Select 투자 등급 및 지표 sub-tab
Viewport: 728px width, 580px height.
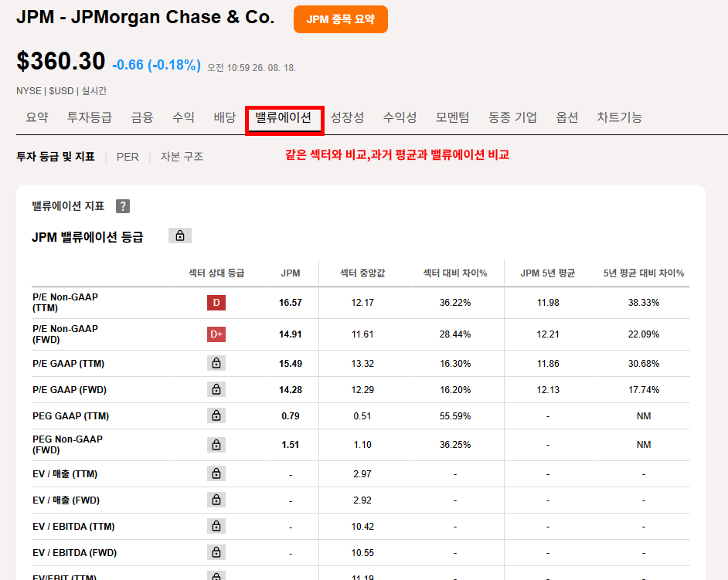coord(56,157)
